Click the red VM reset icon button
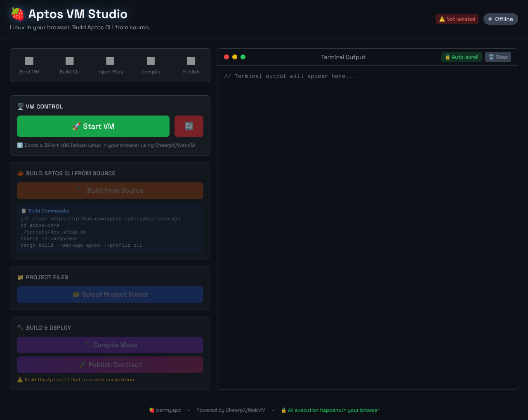The height and width of the screenshot is (420, 528). click(189, 126)
